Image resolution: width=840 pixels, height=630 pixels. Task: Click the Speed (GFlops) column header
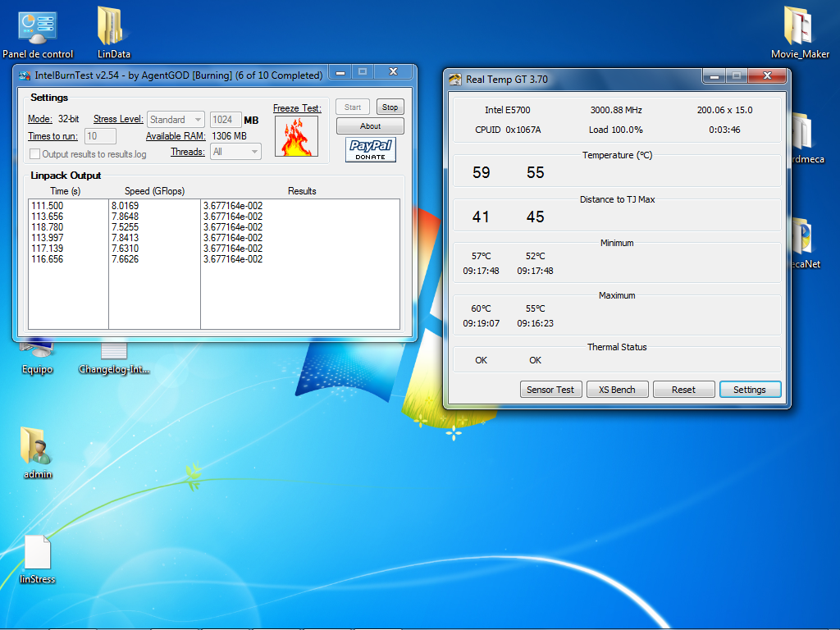[x=154, y=191]
